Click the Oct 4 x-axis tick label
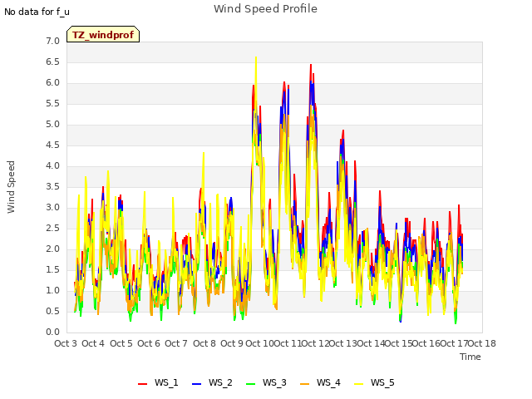The width and height of the screenshot is (532, 399). pyautogui.click(x=93, y=343)
